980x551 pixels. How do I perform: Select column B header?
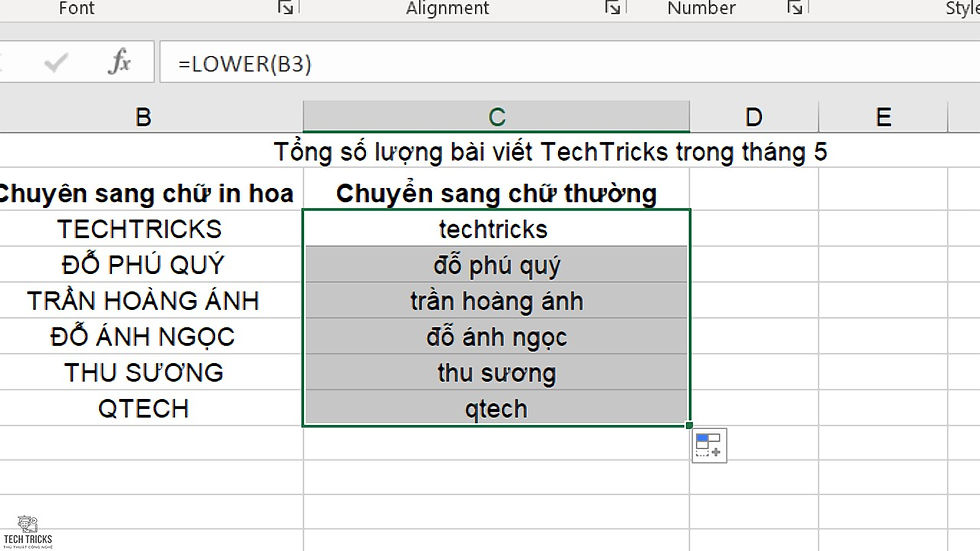[151, 117]
